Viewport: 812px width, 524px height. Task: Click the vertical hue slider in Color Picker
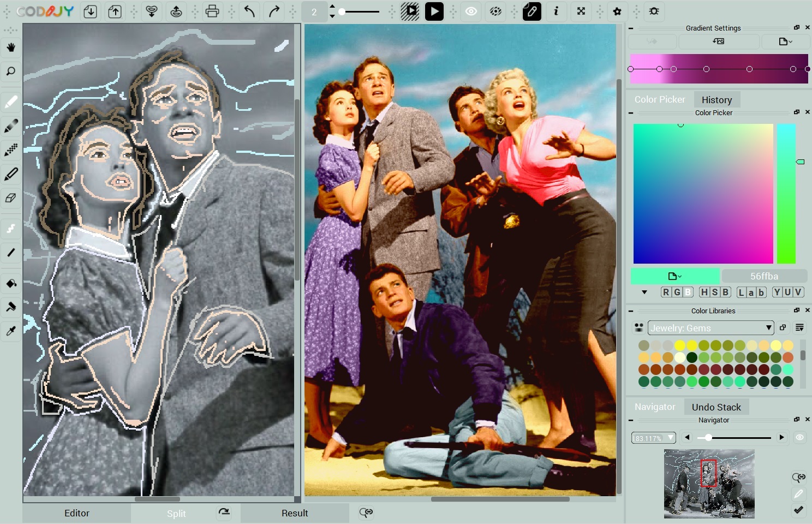(786, 194)
